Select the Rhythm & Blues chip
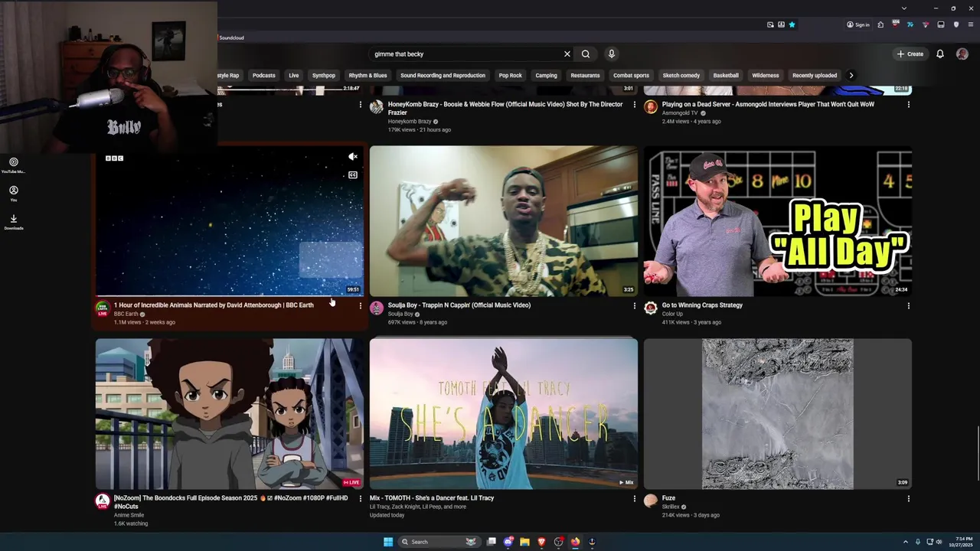This screenshot has width=980, height=551. [x=367, y=75]
